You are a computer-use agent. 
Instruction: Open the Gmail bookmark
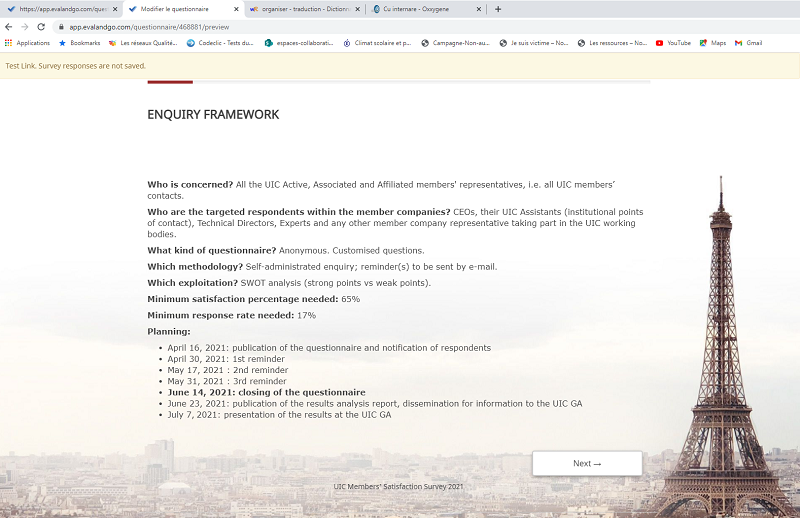coord(748,43)
